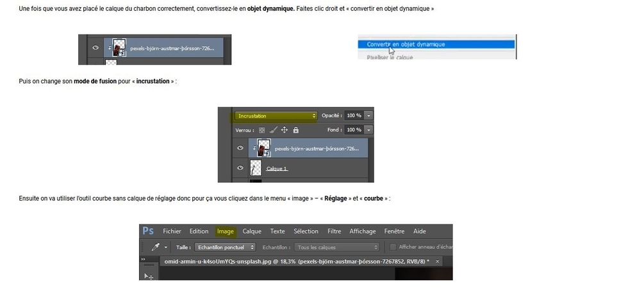Viewport: 644px width, 288px height.
Task: Click the Calque 1 layer thumbnail
Action: coord(256,168)
